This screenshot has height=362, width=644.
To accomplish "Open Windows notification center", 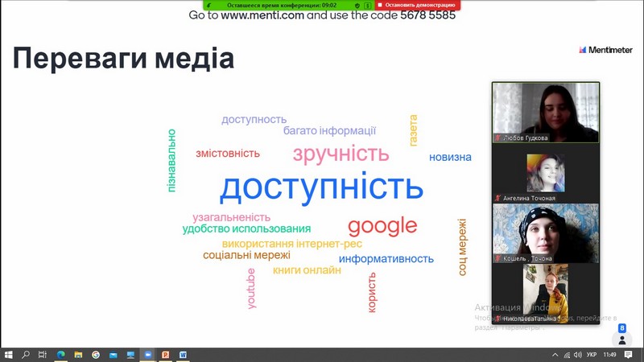I will (628, 355).
